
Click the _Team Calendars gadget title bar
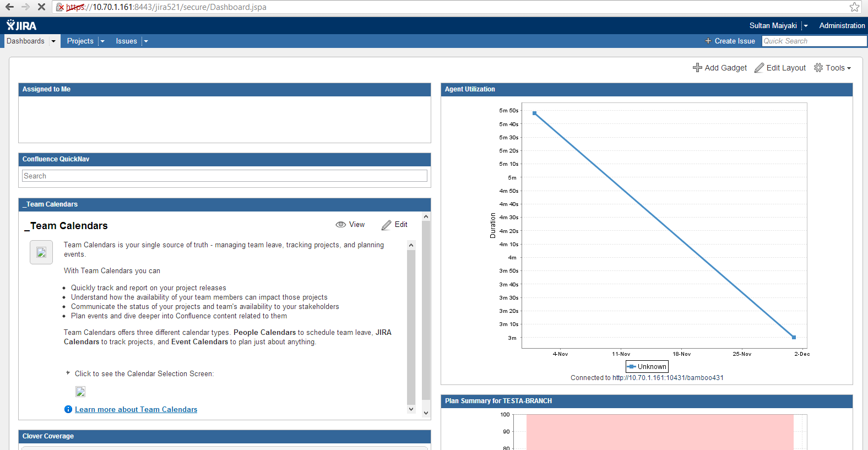tap(225, 204)
